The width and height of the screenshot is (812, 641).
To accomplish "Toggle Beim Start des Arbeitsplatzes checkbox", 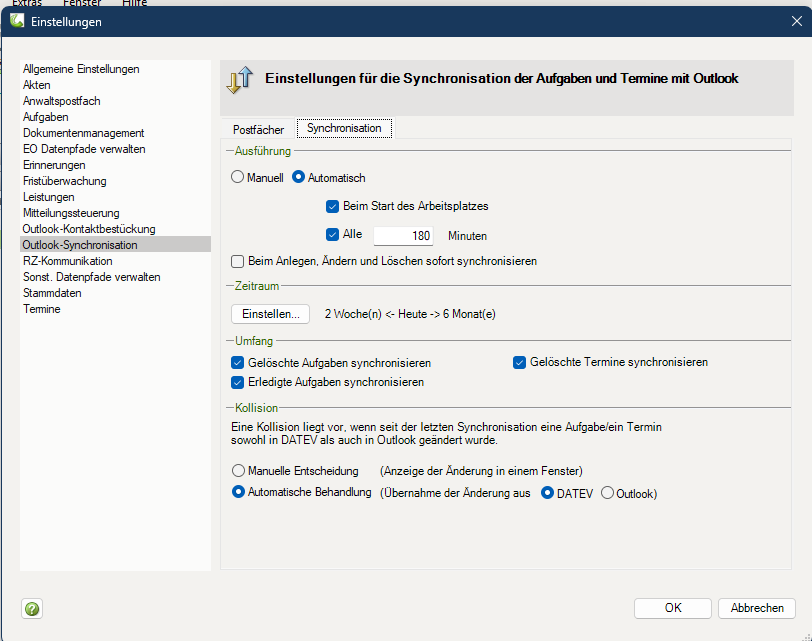I will (x=332, y=207).
